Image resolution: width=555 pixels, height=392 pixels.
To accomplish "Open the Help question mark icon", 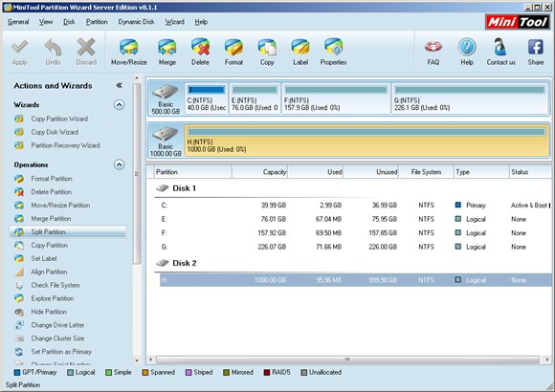I will pos(467,47).
